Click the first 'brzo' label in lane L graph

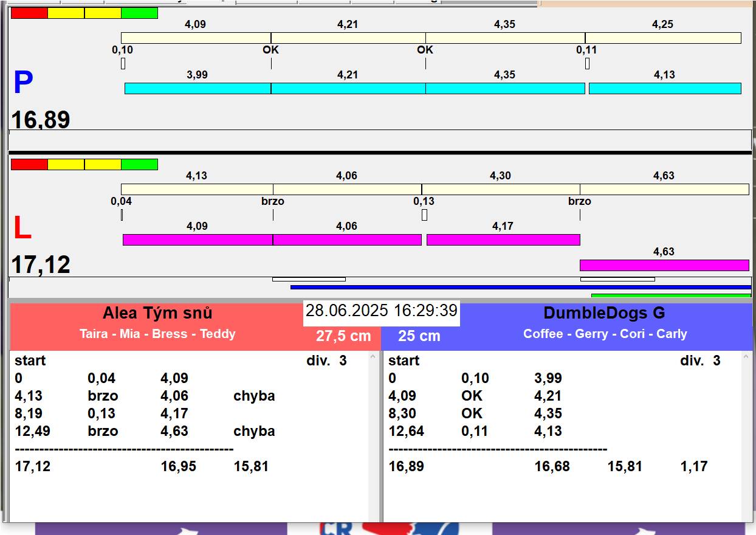pos(273,201)
